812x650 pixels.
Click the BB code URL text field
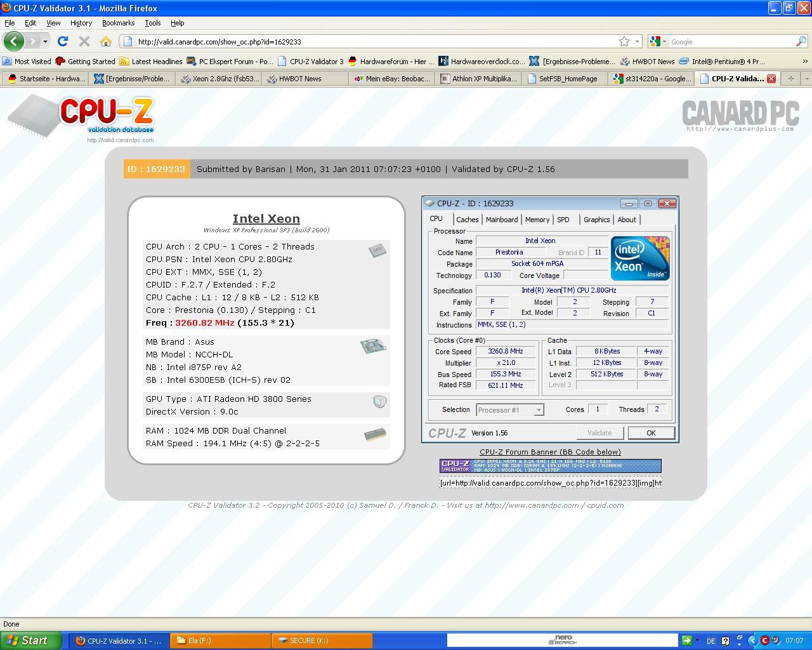click(x=551, y=483)
